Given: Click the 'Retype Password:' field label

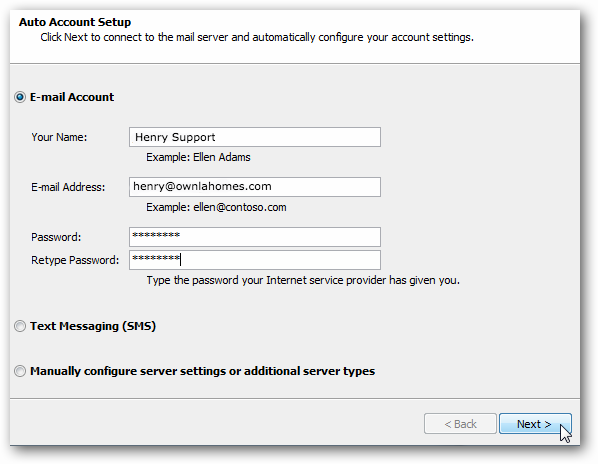Looking at the screenshot, I should point(75,260).
